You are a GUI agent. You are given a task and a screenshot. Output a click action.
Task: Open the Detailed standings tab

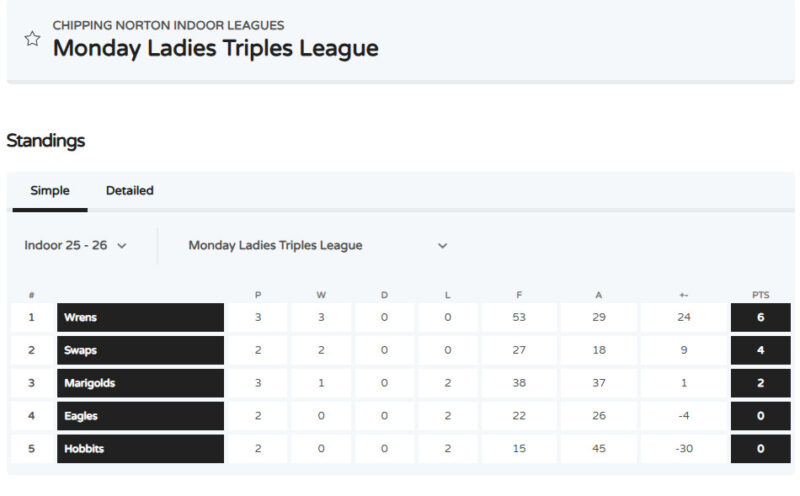click(x=130, y=190)
